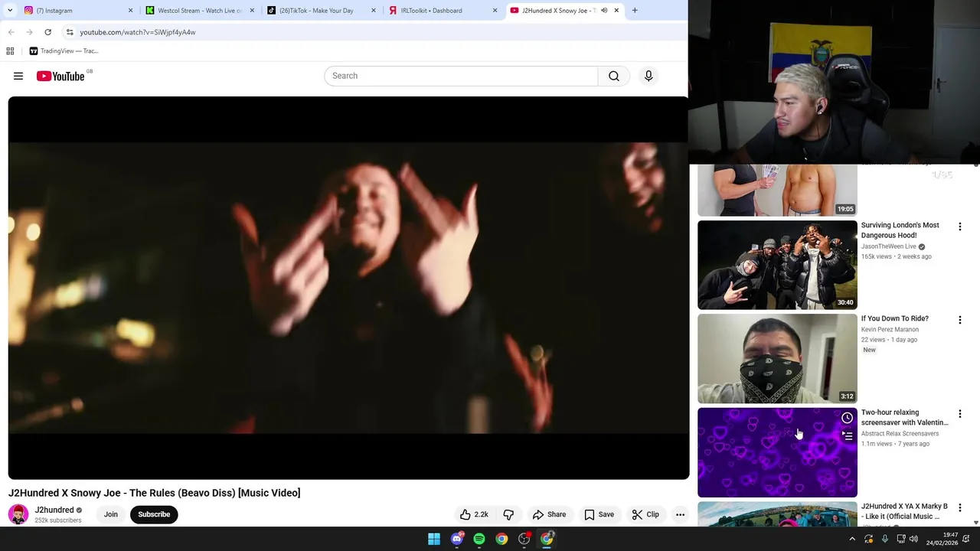Like the video (2.2k thumbs up)
The image size is (980, 551).
[x=474, y=514]
